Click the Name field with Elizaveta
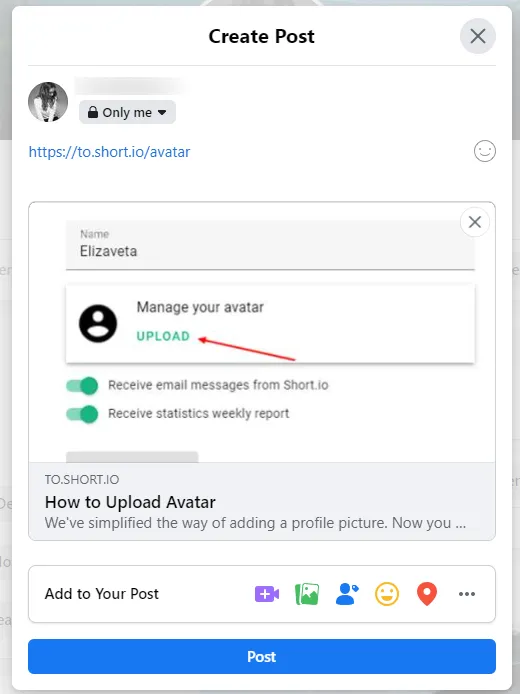520x694 pixels. 270,245
